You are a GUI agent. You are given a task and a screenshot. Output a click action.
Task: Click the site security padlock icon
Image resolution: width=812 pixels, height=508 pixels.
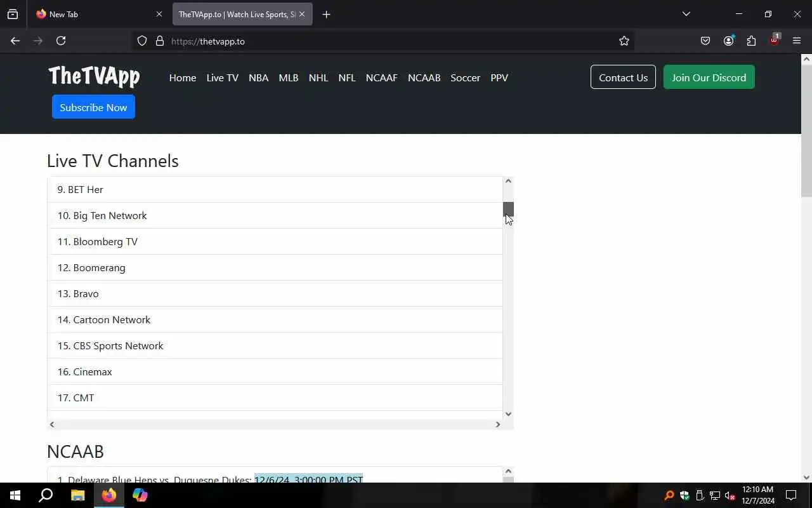click(160, 41)
